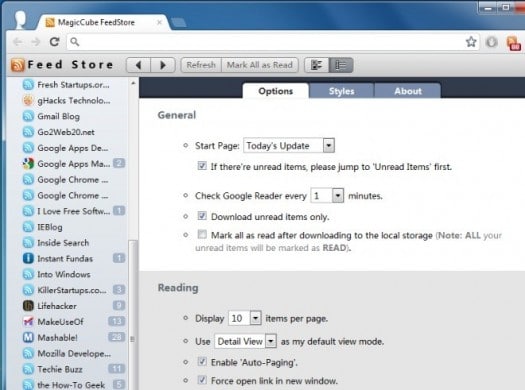Toggle Download unread items only checkbox
The width and height of the screenshot is (525, 390).
pyautogui.click(x=202, y=216)
